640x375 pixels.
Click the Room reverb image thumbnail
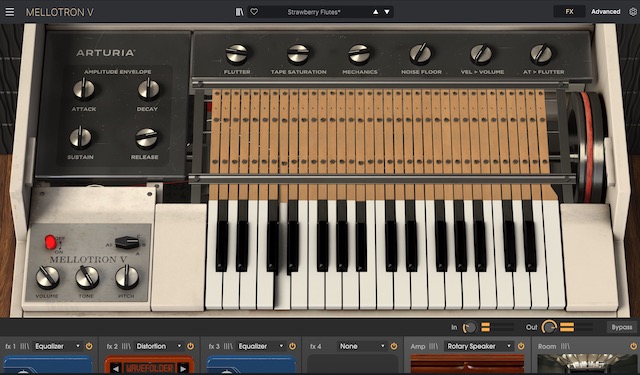coord(587,364)
